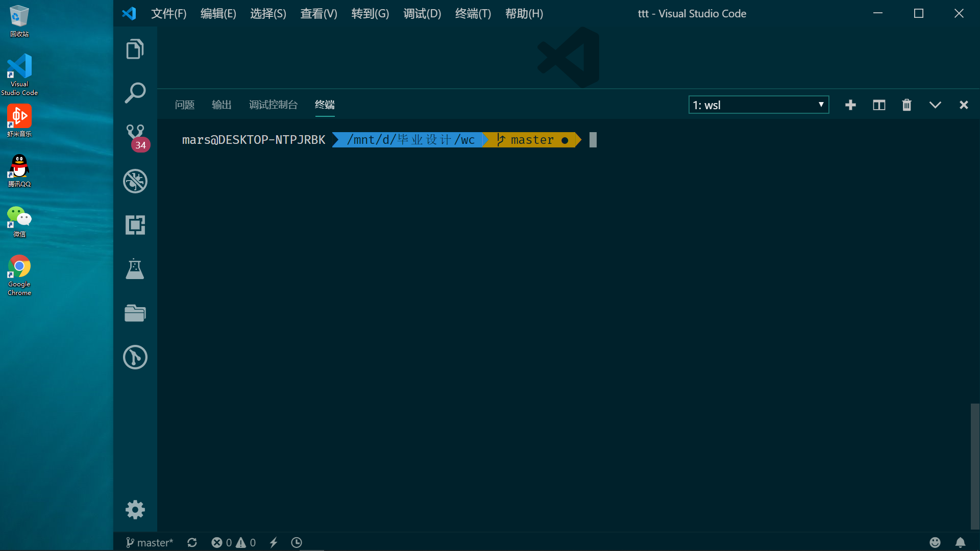Launch Google Chrome from the desktop
This screenshot has height=551, width=980.
[x=19, y=265]
